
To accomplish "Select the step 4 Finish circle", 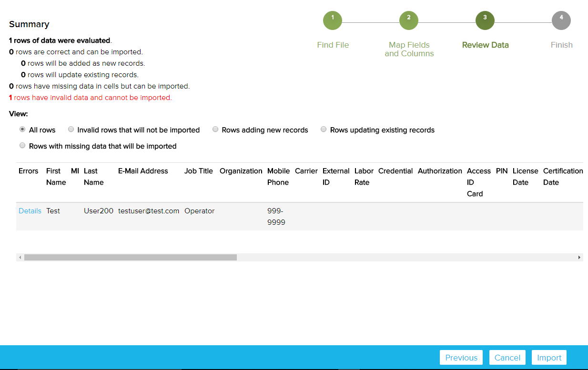I will point(561,20).
